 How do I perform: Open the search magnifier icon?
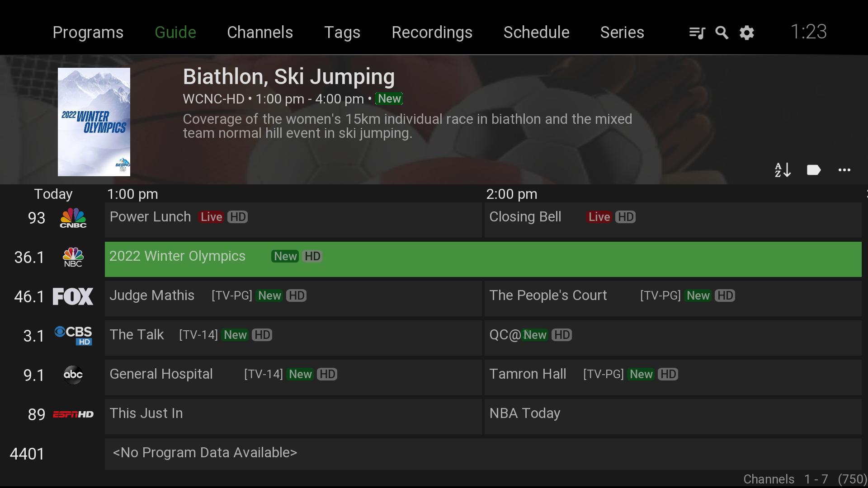pos(722,33)
